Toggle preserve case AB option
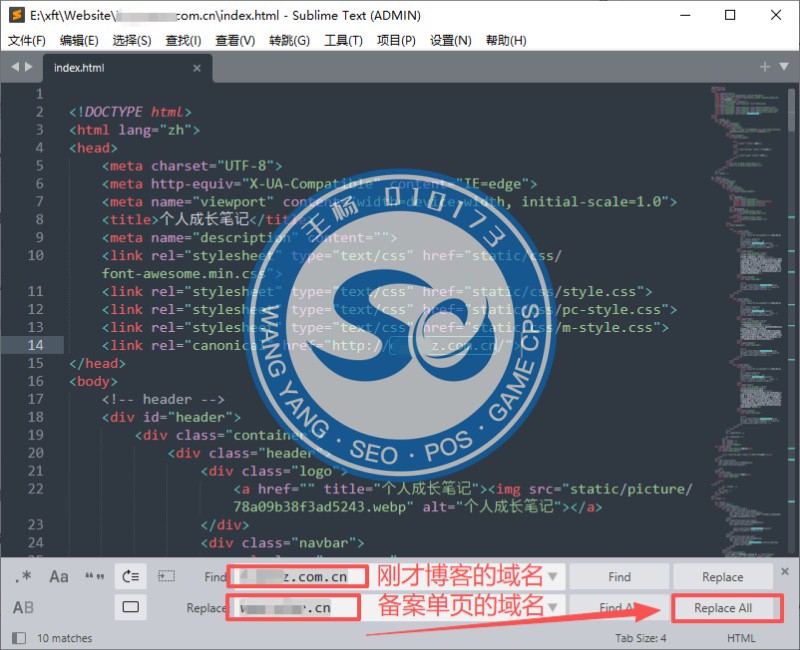Viewport: 800px width, 650px height. (x=23, y=607)
